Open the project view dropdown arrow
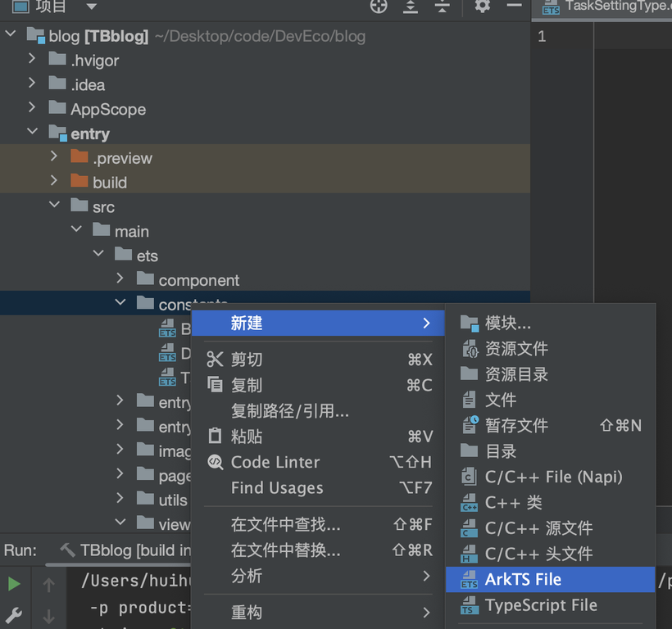 (x=91, y=7)
